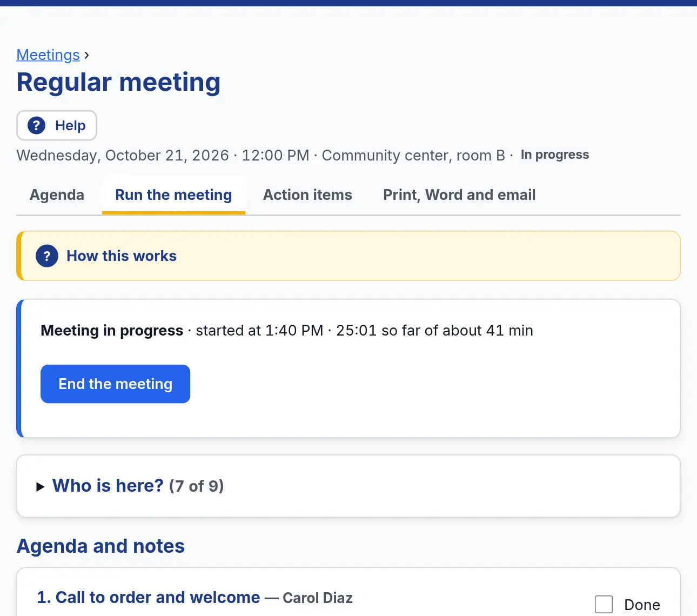Click the Regular meeting page heading
This screenshot has width=697, height=616.
click(118, 83)
